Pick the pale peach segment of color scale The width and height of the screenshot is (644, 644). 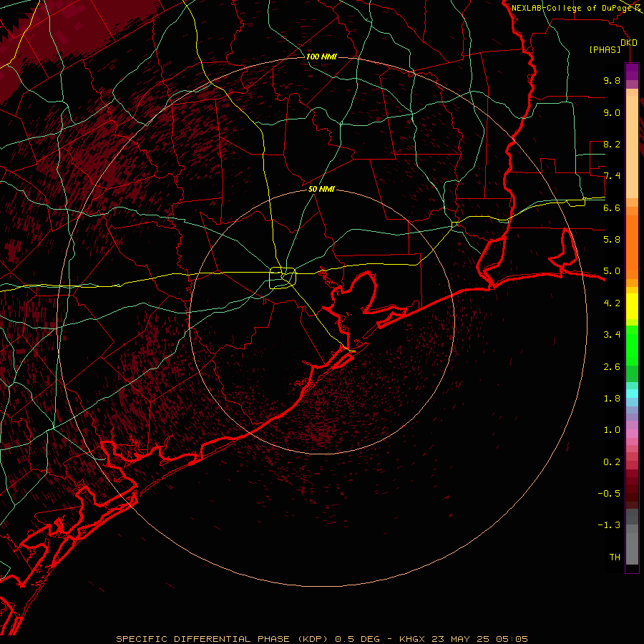[632, 148]
